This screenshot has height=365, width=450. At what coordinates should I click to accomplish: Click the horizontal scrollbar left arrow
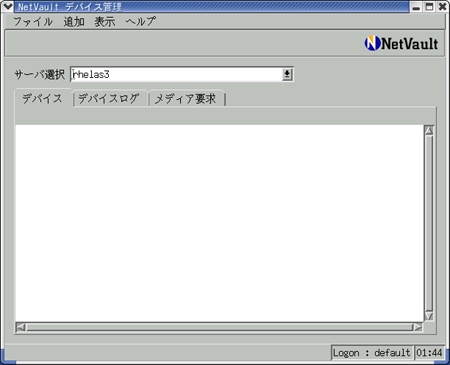(21, 327)
